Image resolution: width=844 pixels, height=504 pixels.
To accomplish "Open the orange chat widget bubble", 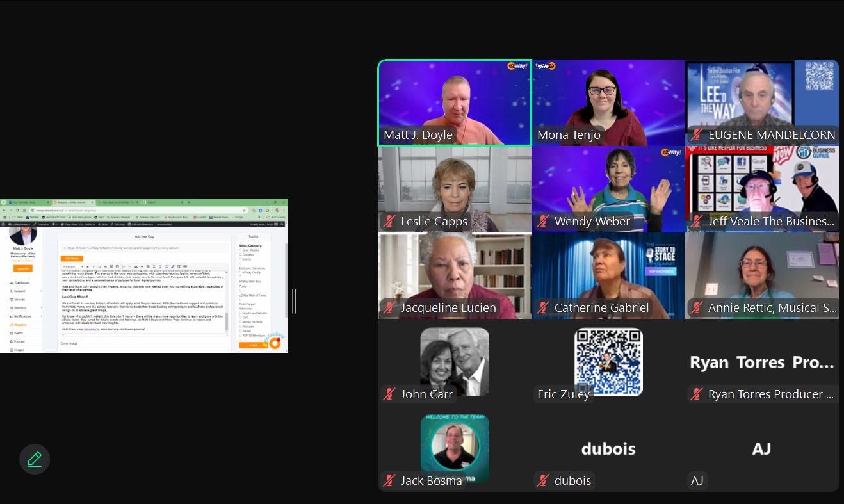I will 275,343.
